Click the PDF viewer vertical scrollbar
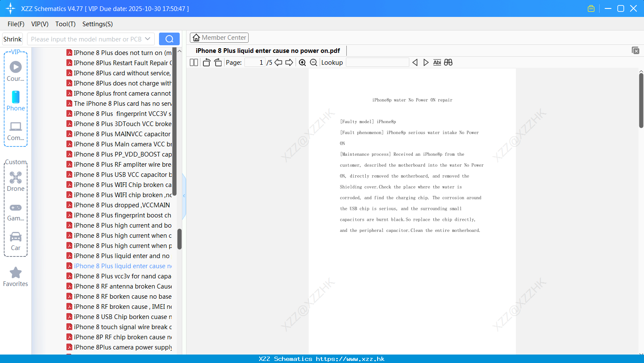 point(641,100)
